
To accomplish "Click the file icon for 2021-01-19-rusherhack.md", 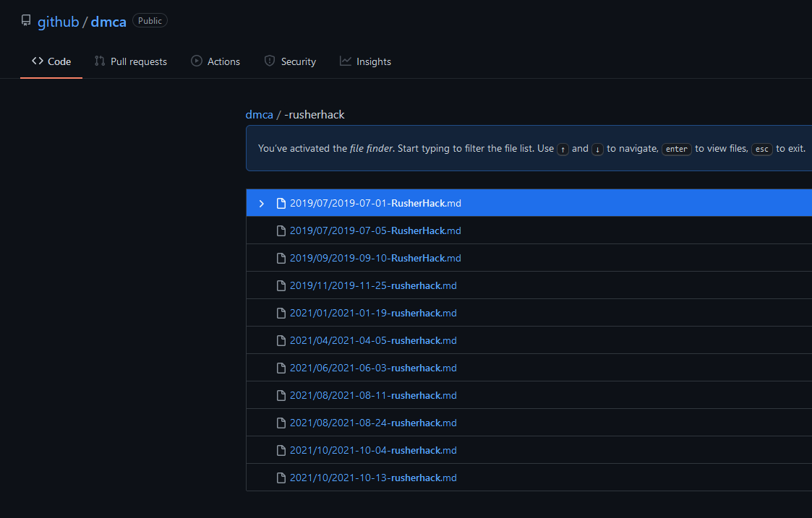I will (281, 313).
